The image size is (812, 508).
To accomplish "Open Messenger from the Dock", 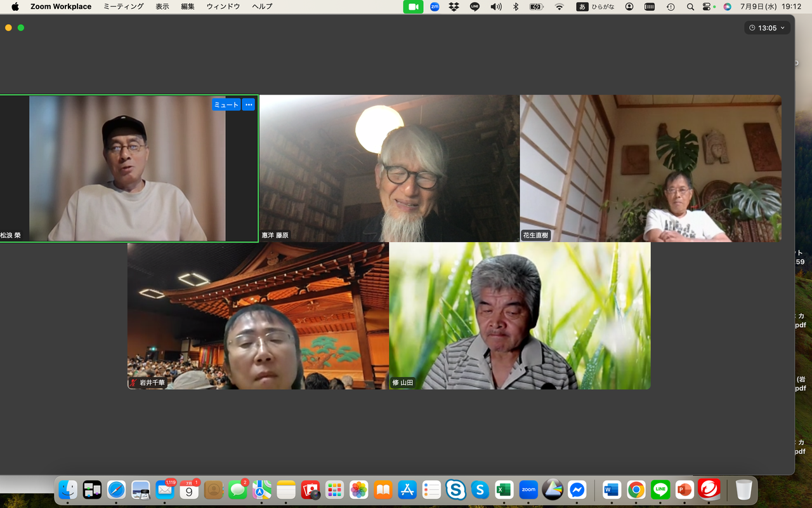I will (x=577, y=490).
